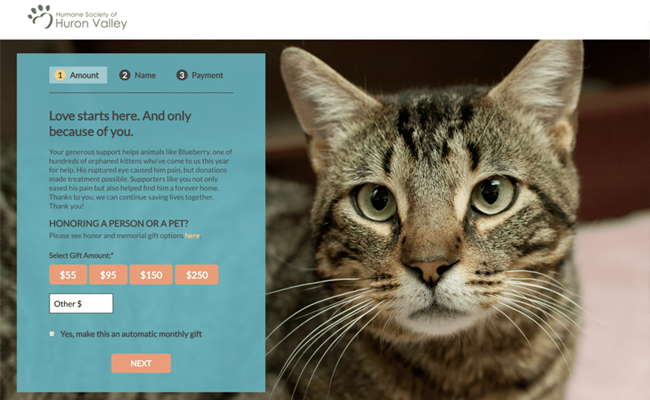Click the dark number 2 step circle
Viewport: 650px width, 400px height.
(125, 75)
